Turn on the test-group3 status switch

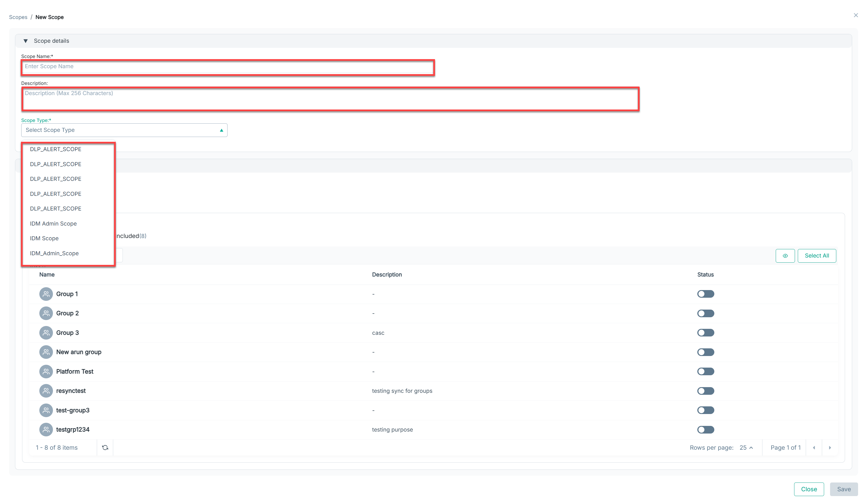(x=705, y=410)
